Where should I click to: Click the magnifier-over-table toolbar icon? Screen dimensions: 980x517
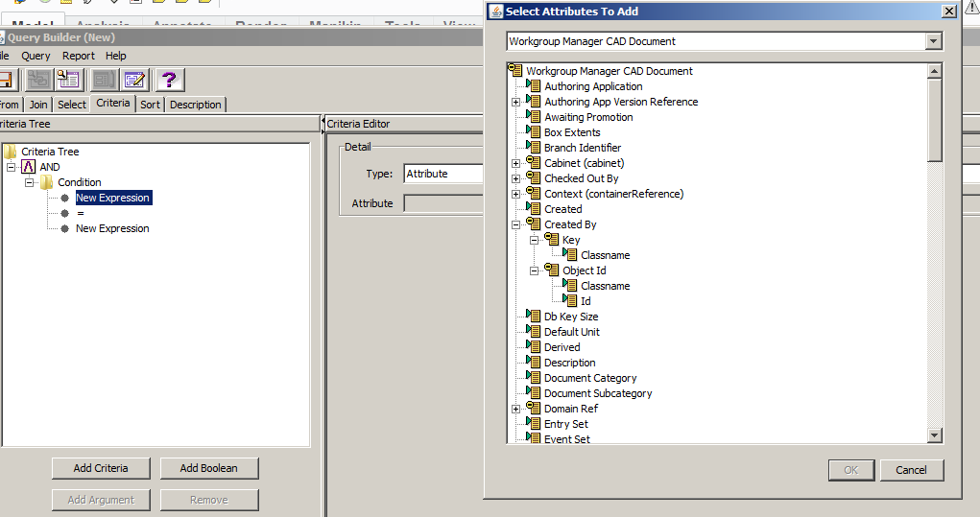point(68,80)
